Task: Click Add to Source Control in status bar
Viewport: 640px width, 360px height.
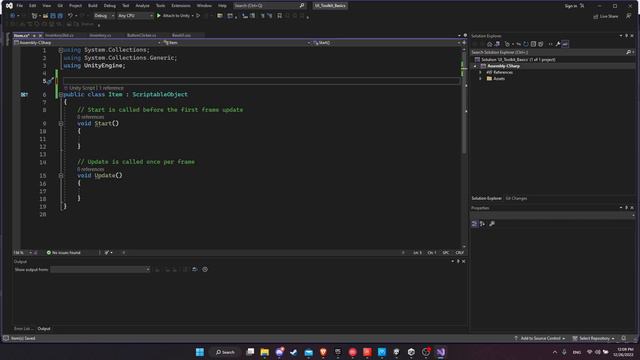Action: point(540,338)
